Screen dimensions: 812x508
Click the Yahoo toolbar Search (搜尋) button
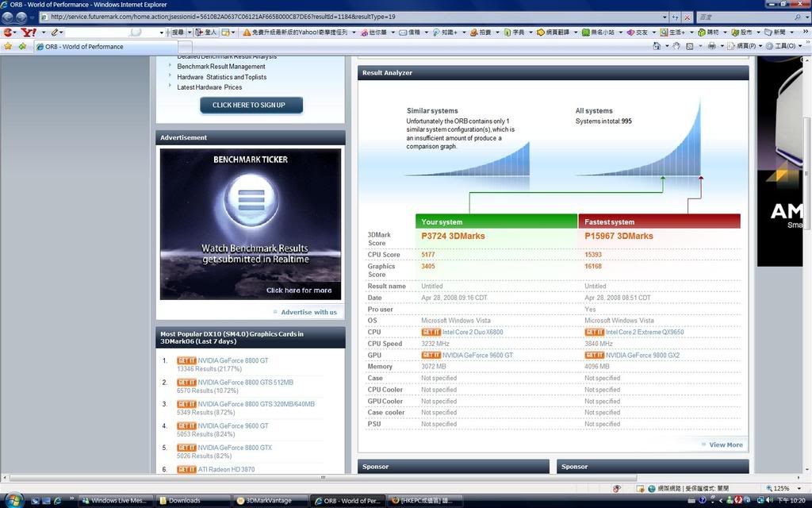pos(178,32)
